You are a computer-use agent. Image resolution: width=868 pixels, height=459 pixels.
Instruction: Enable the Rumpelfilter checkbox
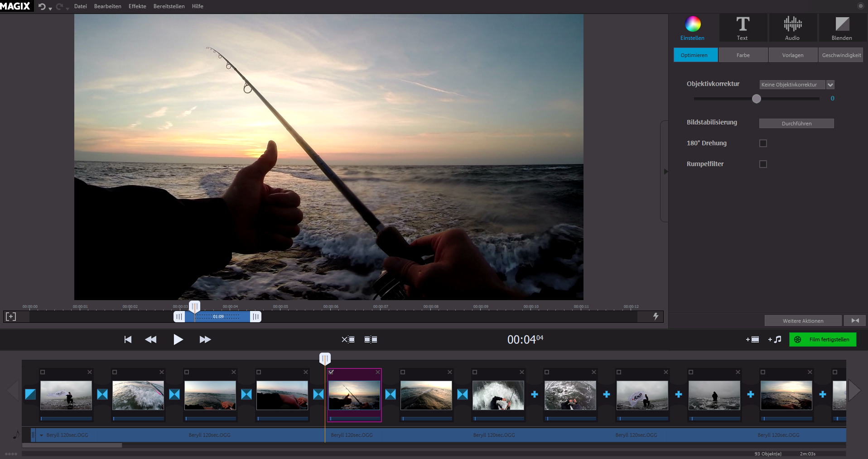pos(763,164)
